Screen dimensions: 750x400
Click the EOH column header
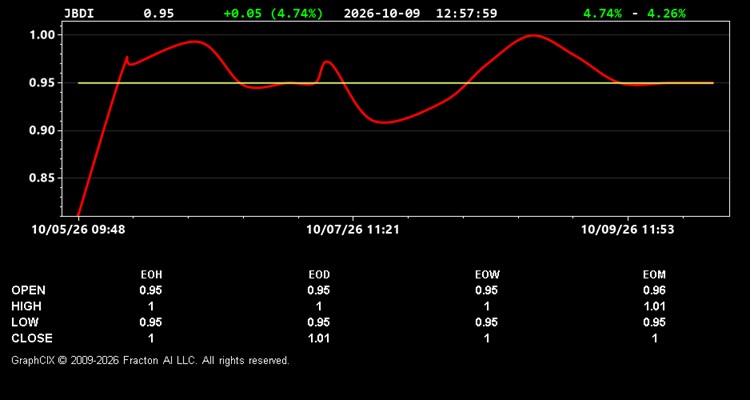click(x=151, y=275)
